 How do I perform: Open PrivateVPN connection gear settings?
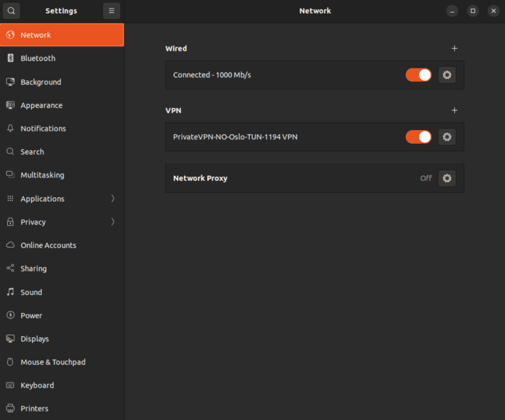coord(447,137)
